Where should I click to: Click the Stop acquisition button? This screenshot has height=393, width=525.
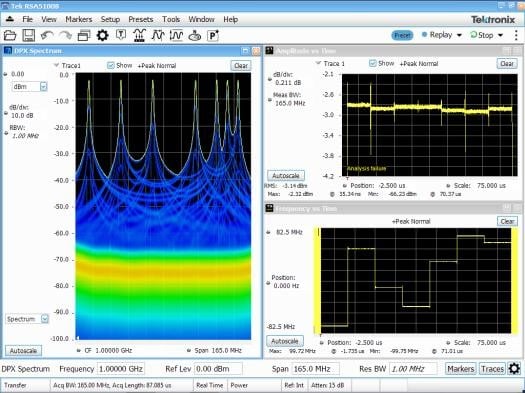(x=482, y=35)
